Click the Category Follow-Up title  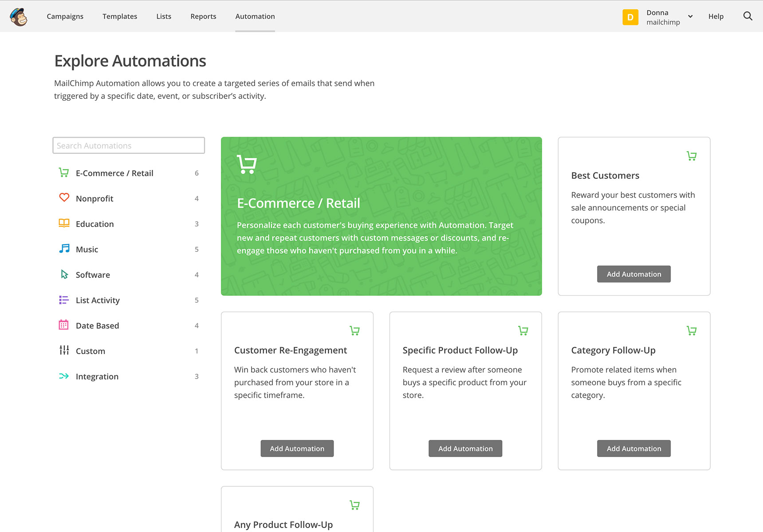[x=613, y=350]
